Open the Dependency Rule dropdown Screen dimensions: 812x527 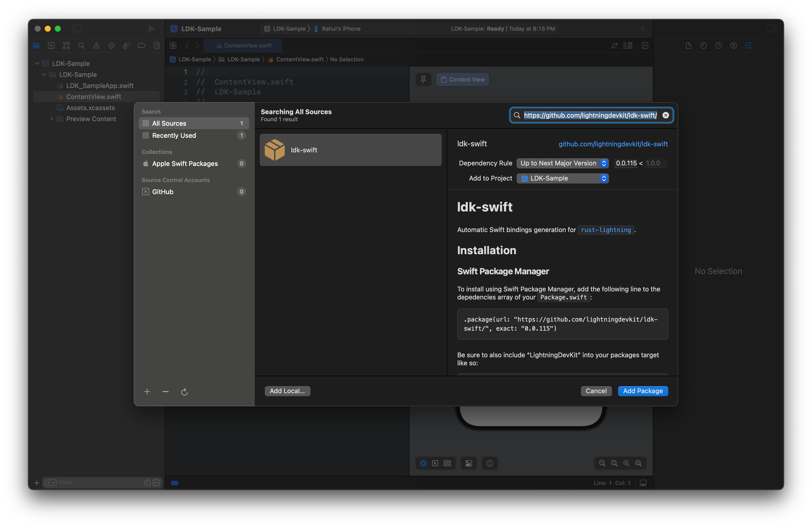click(562, 163)
